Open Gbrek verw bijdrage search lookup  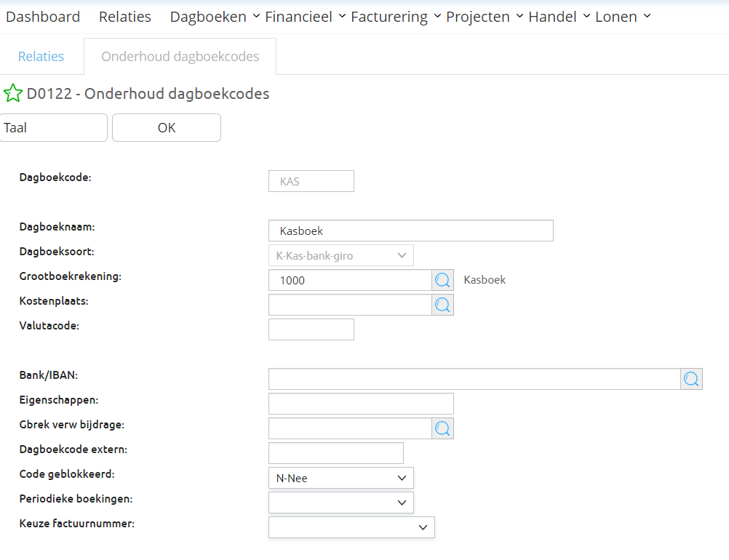pyautogui.click(x=442, y=428)
